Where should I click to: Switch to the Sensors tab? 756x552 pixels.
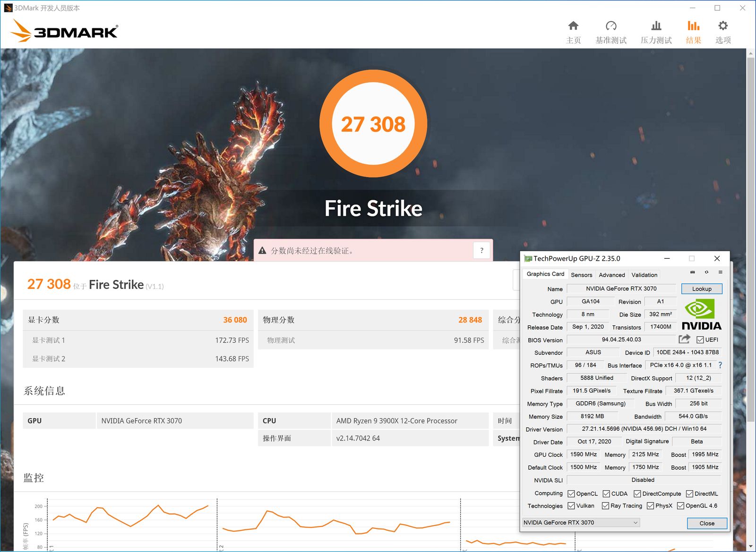(581, 275)
